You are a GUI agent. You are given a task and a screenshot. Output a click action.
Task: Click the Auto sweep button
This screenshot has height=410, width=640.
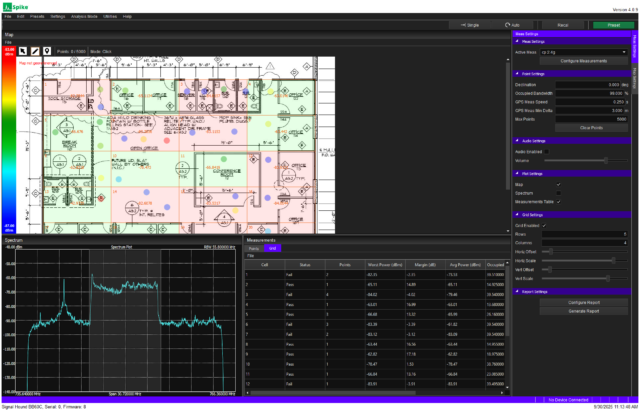click(x=512, y=25)
